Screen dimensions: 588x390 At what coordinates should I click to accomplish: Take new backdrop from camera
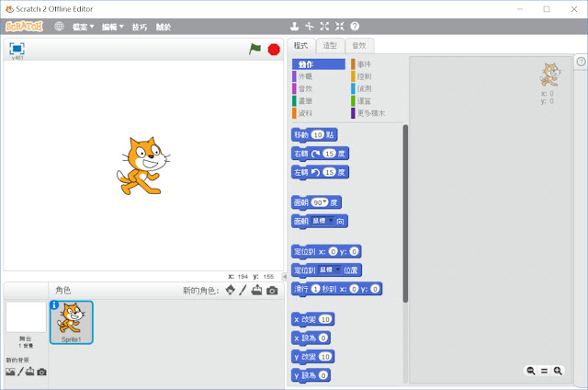41,372
